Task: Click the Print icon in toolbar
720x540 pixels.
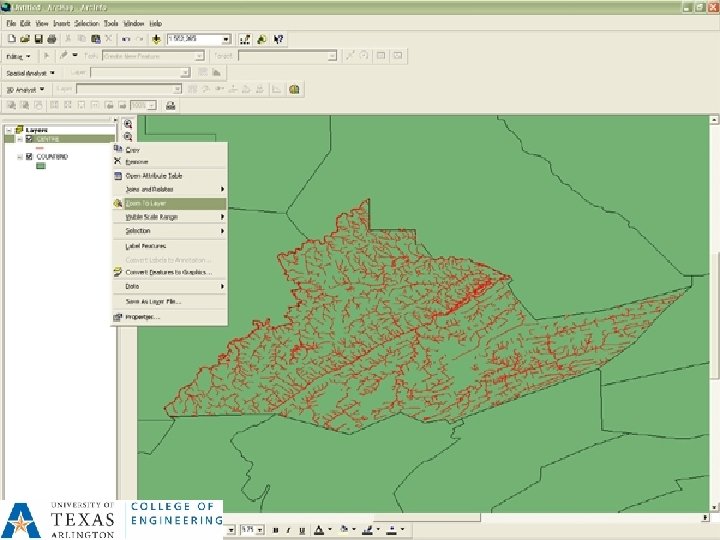Action: tap(51, 39)
